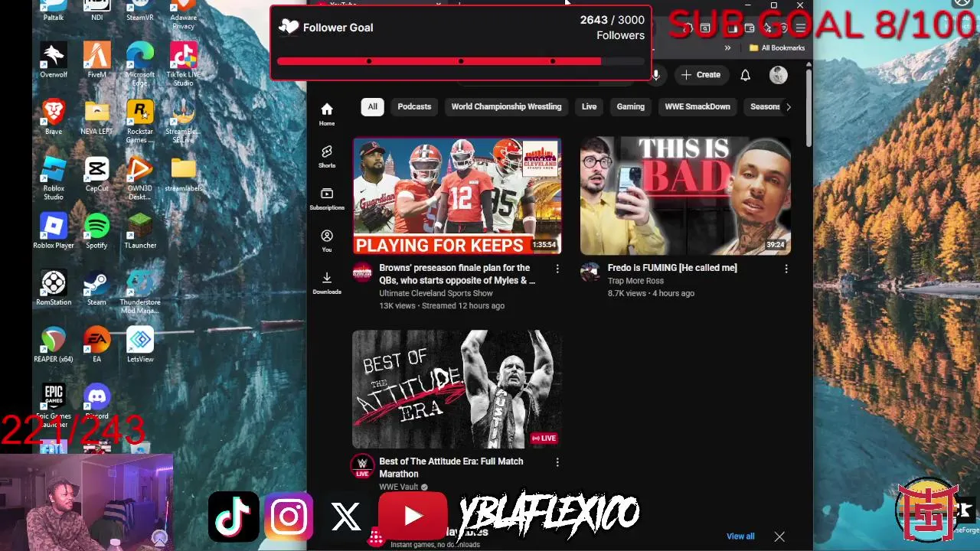Launch CapCut from the desktop
The width and height of the screenshot is (980, 551).
pos(96,174)
